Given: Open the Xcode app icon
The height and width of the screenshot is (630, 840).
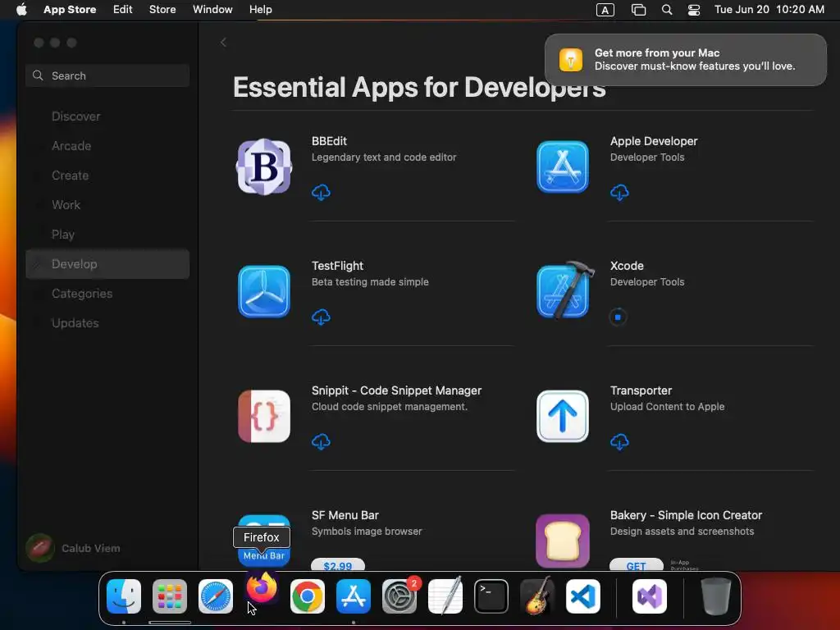Looking at the screenshot, I should (564, 290).
